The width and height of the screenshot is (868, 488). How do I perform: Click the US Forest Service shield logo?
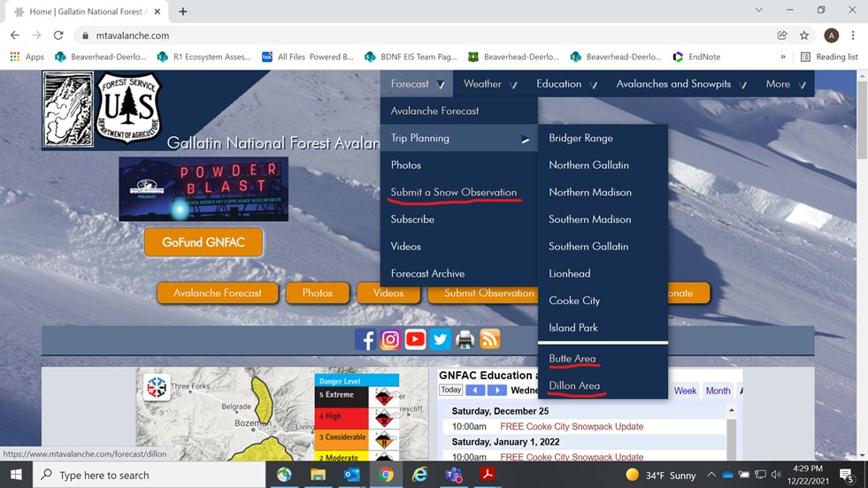[x=128, y=108]
